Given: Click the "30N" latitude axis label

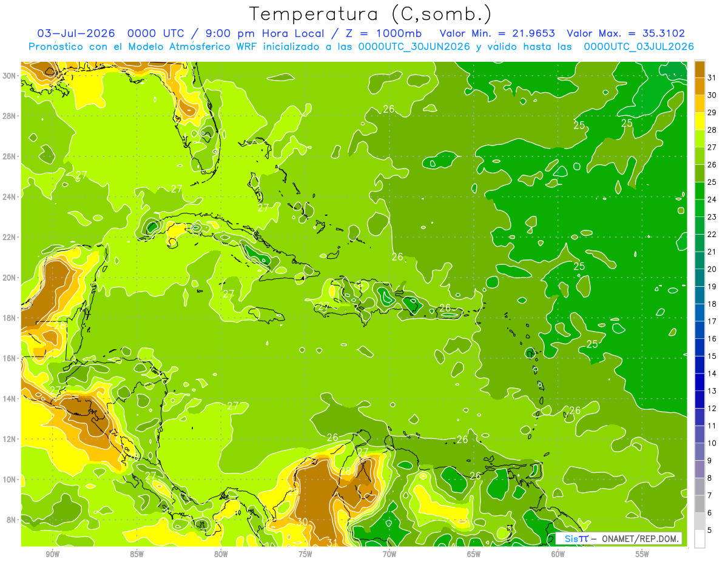Looking at the screenshot, I should pos(10,76).
